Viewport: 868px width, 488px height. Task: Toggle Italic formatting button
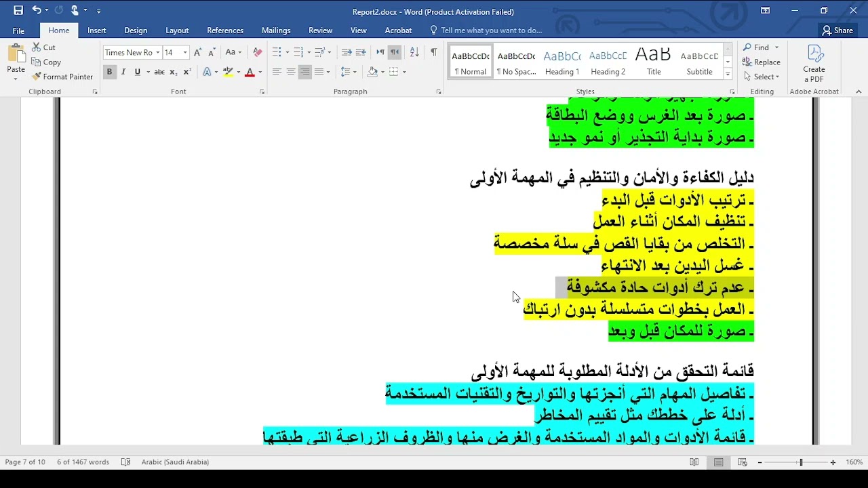[x=123, y=72]
